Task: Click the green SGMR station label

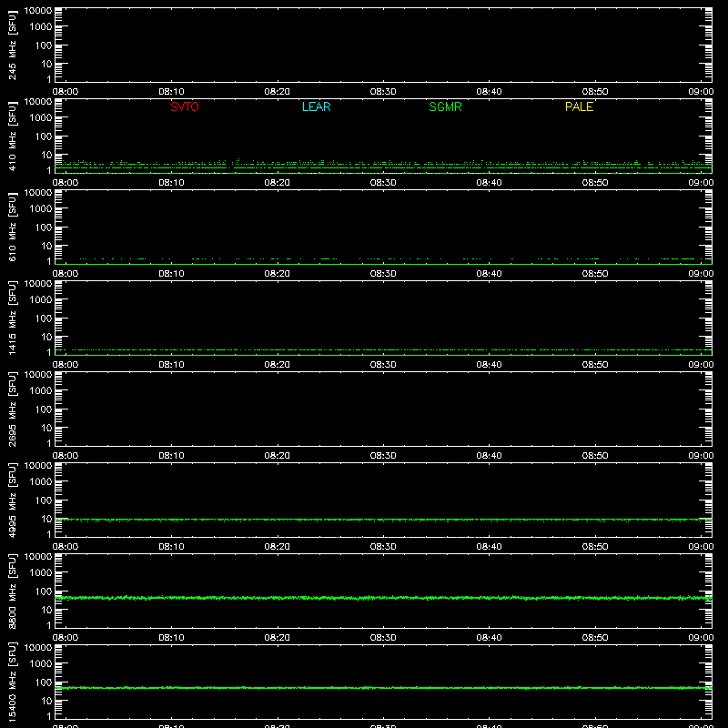Action: (x=445, y=106)
